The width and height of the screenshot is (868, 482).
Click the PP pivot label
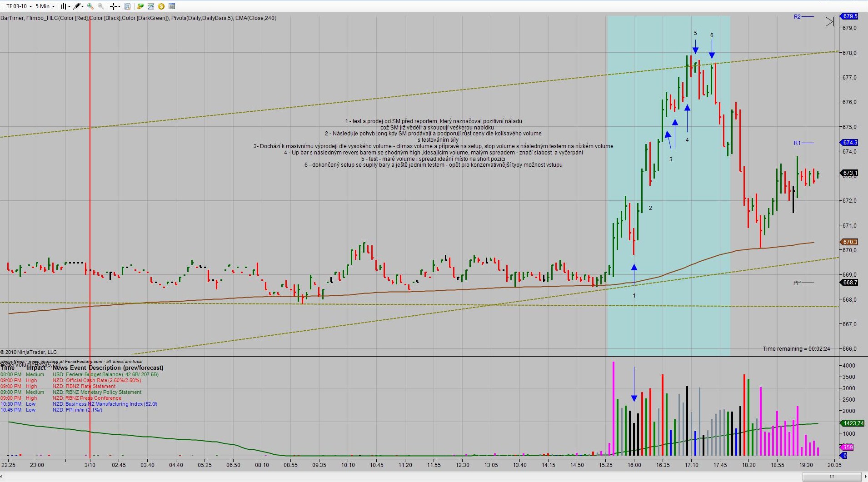pos(797,283)
